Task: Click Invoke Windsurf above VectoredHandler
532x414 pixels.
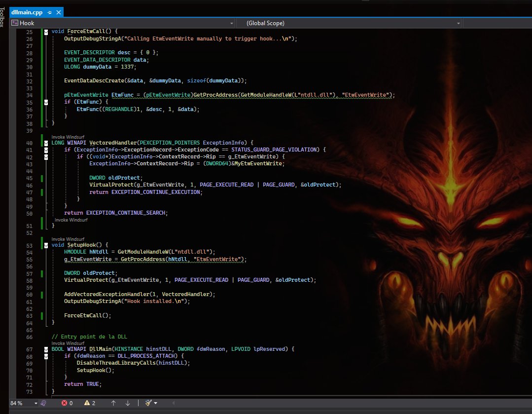Action: click(68, 137)
